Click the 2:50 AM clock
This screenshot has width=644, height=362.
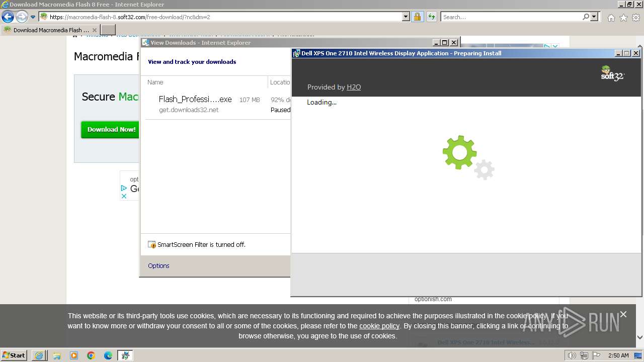(x=618, y=355)
